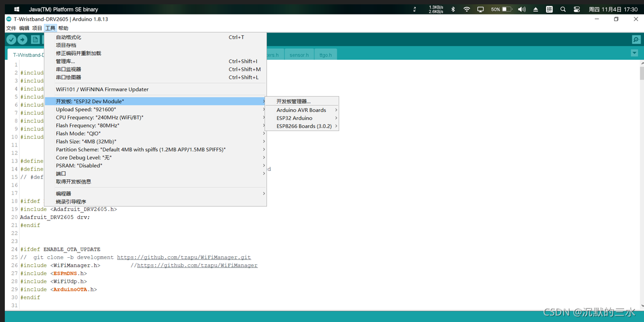Viewport: 644px width, 322px height.
Task: Expand the Flash Frequency "80MHz" submenu
Action: tap(156, 125)
